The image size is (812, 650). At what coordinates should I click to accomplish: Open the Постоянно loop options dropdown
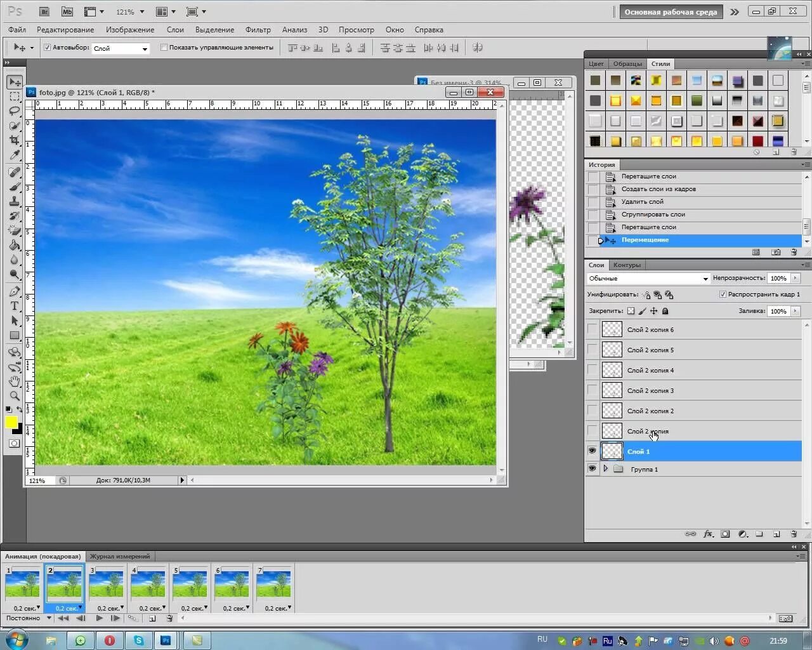point(28,618)
